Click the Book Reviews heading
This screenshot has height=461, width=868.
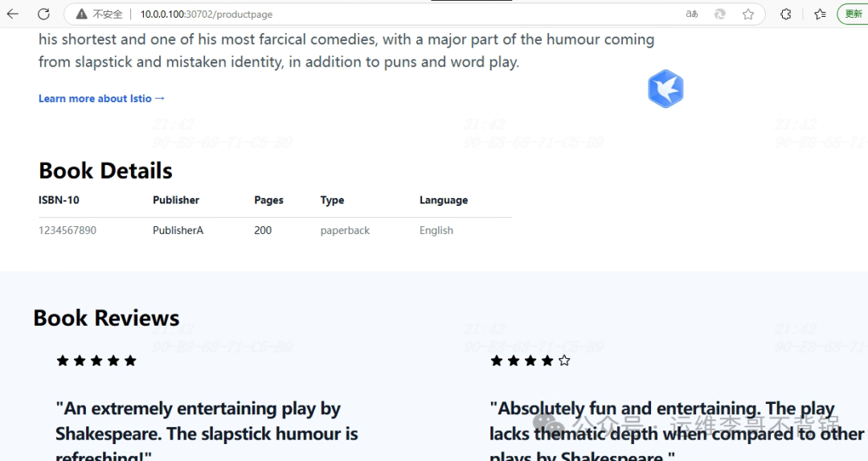pos(106,318)
